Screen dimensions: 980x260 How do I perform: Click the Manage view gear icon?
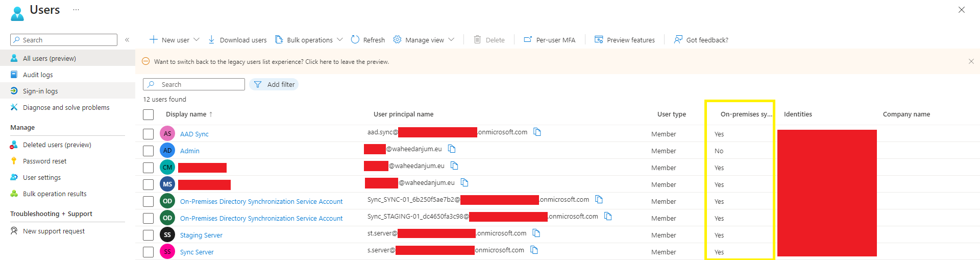(x=397, y=39)
